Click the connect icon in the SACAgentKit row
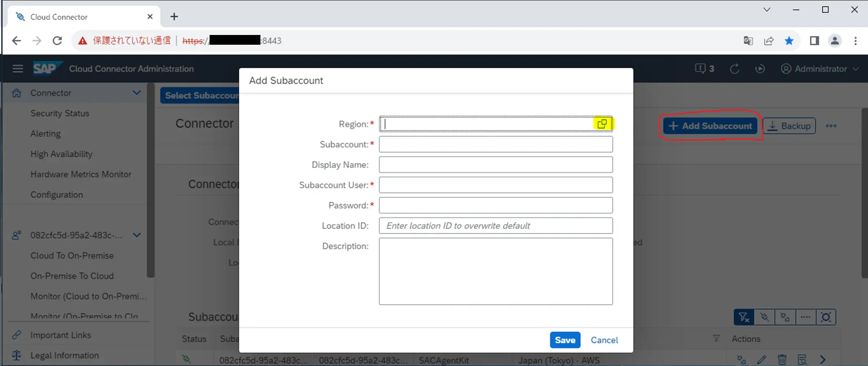 (741, 360)
